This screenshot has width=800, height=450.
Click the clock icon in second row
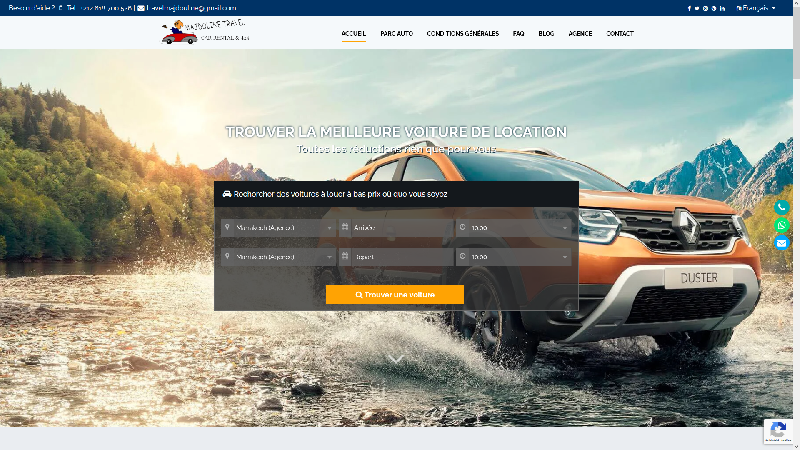point(462,256)
